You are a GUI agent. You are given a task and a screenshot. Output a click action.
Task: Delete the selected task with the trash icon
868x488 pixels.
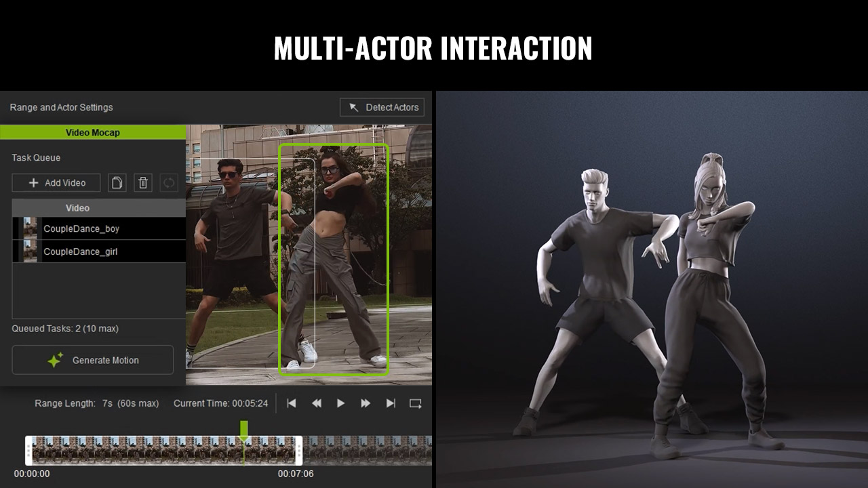pos(143,183)
